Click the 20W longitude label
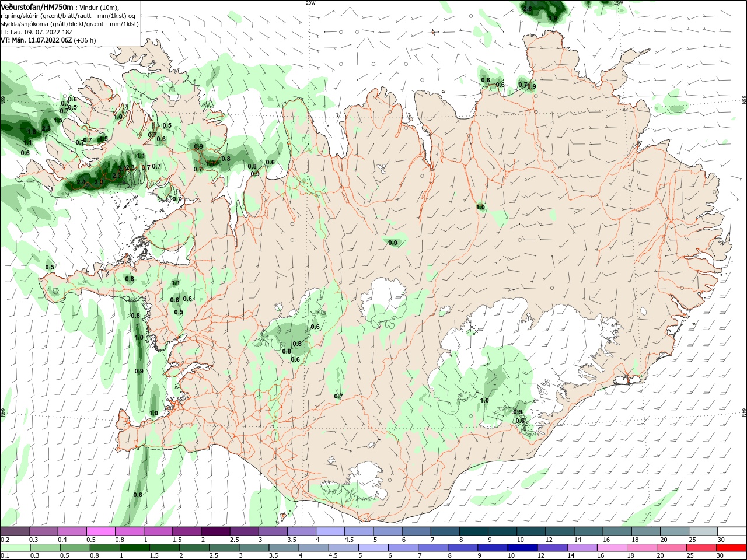 pos(310,3)
